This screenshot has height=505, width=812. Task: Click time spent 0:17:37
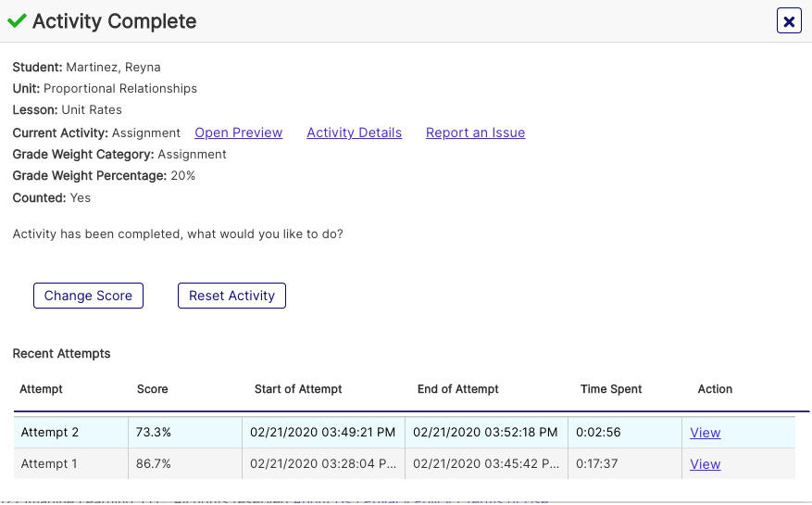[596, 463]
